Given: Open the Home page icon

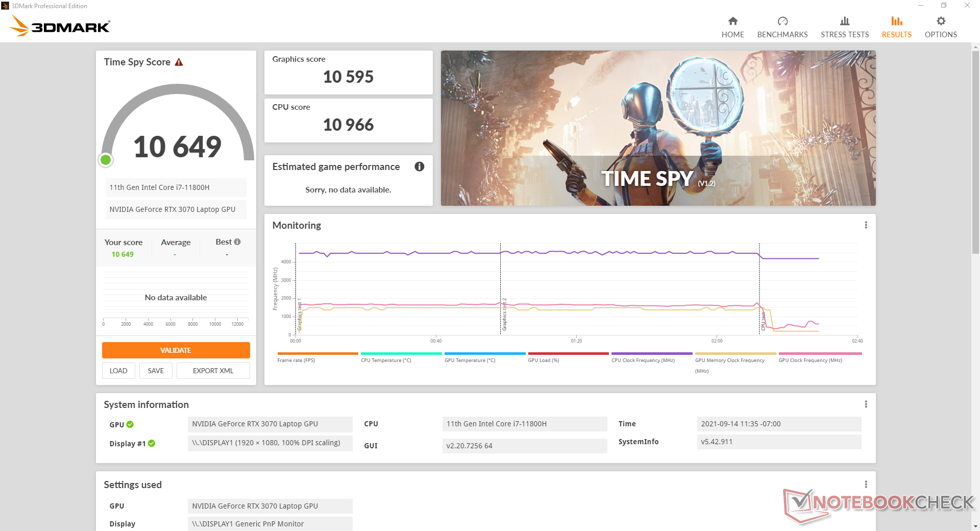Looking at the screenshot, I should tap(732, 21).
